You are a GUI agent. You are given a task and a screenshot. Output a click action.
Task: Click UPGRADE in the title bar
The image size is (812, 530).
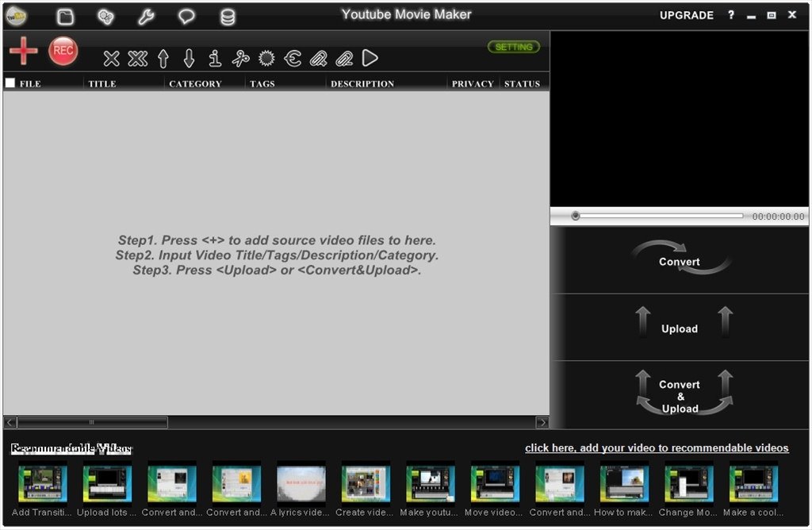[686, 16]
